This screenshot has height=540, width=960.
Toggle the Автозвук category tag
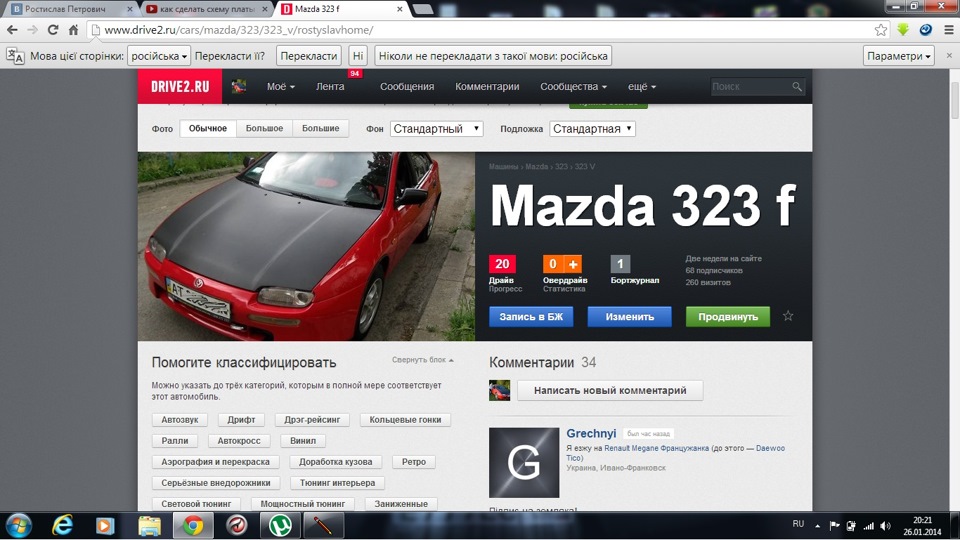(x=180, y=419)
